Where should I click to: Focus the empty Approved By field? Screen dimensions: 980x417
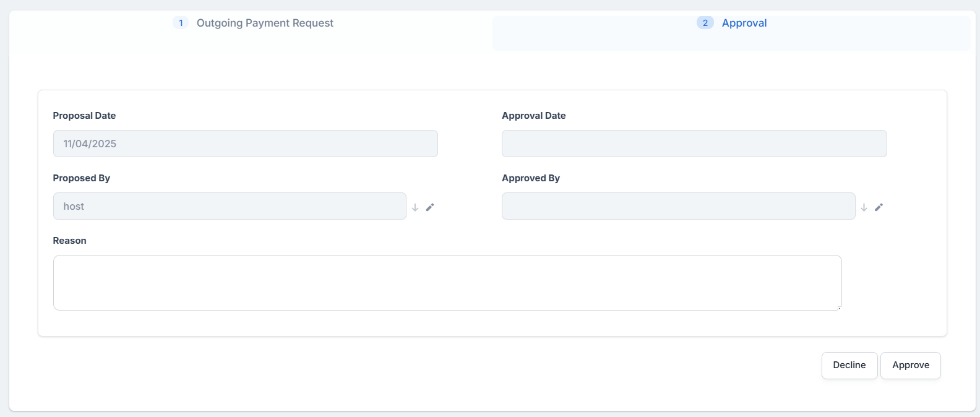678,206
